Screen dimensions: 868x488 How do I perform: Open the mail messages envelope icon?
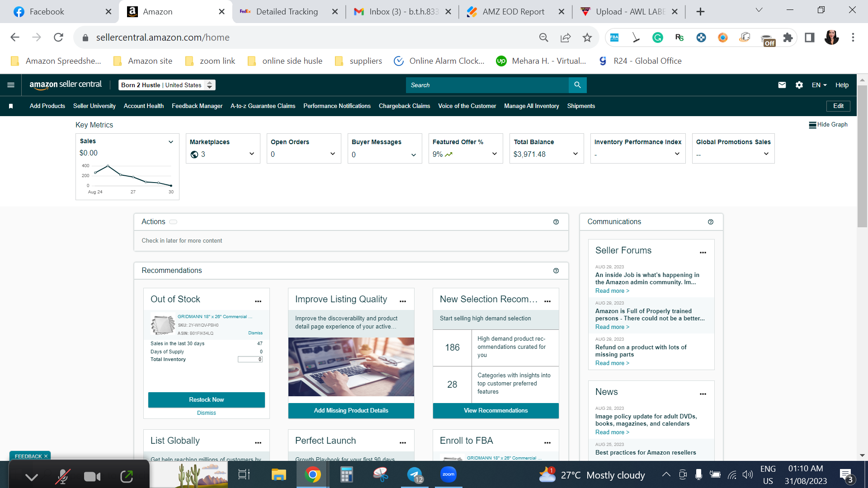tap(782, 85)
